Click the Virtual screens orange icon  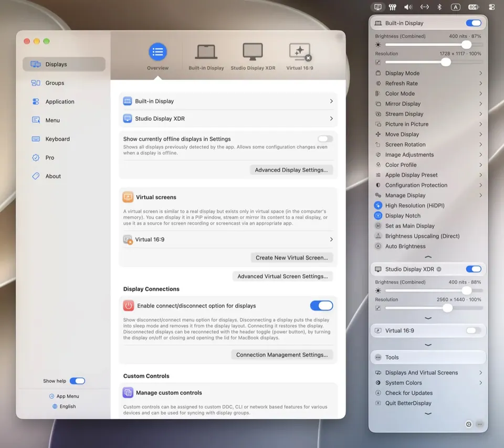128,197
